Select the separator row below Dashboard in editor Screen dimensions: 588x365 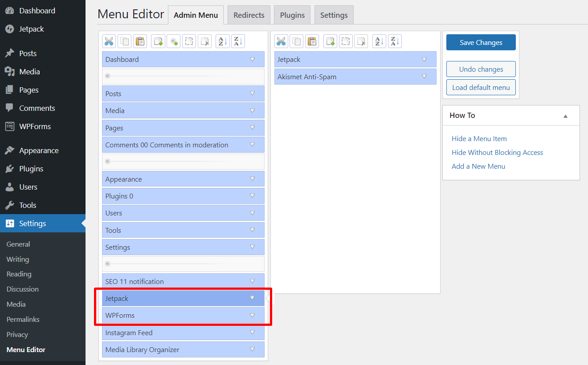183,77
